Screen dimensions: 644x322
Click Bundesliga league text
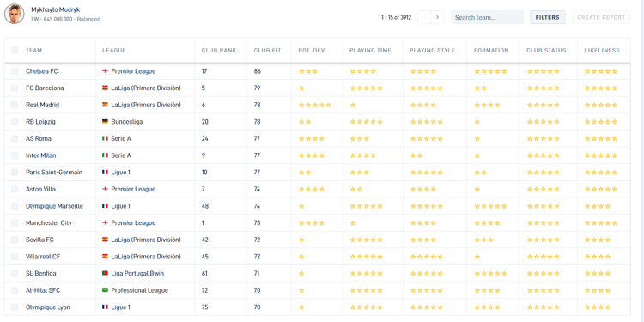pos(127,122)
